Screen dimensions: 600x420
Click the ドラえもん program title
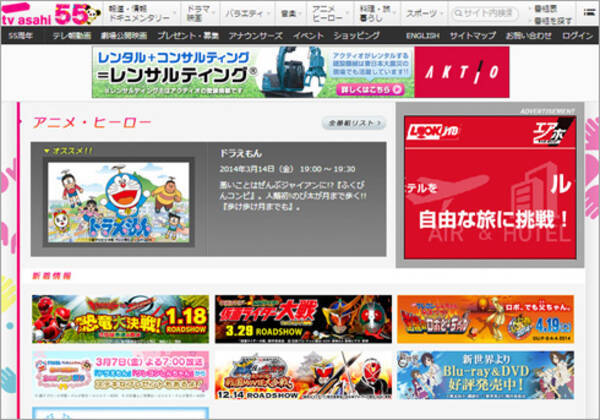pyautogui.click(x=241, y=153)
